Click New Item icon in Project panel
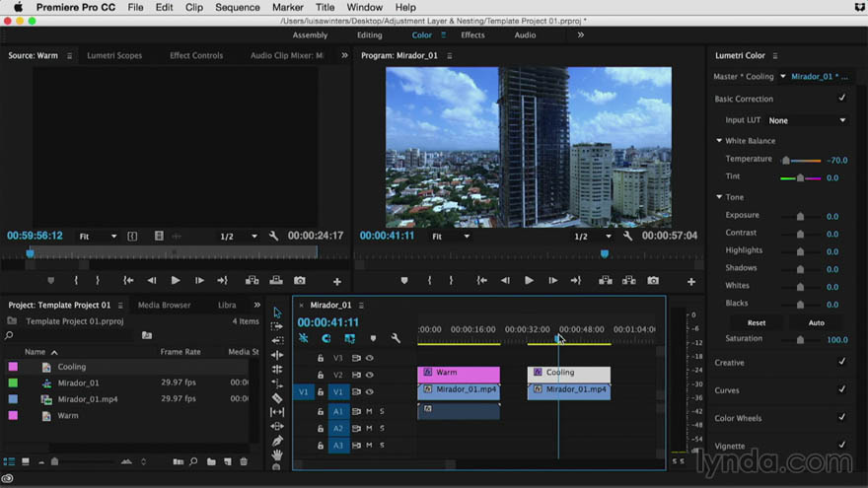The height and width of the screenshot is (488, 868). point(228,461)
